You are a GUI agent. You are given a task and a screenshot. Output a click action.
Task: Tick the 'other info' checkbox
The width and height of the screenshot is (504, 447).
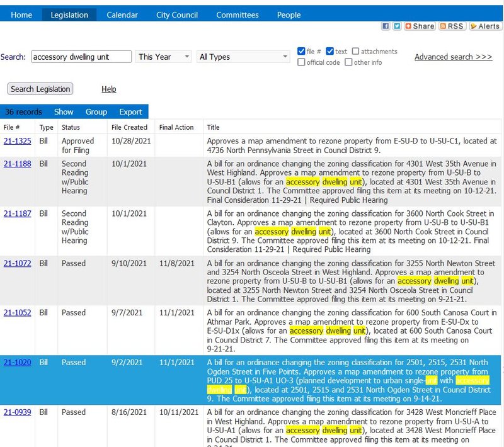pyautogui.click(x=348, y=62)
